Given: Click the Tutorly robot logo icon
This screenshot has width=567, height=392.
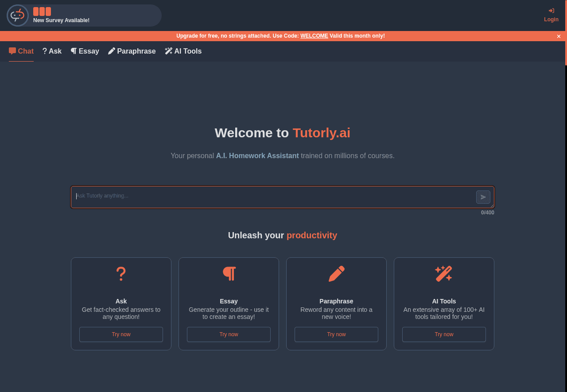Looking at the screenshot, I should coord(17,15).
